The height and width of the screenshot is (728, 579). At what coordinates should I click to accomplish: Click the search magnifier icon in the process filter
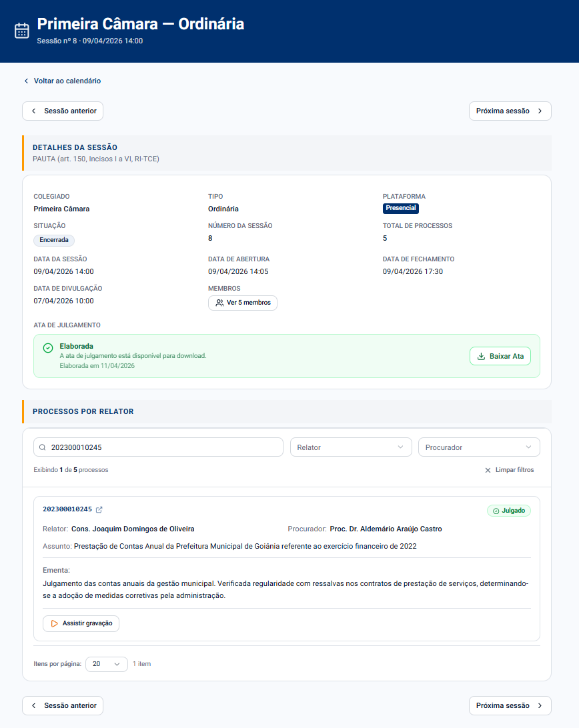pos(43,447)
